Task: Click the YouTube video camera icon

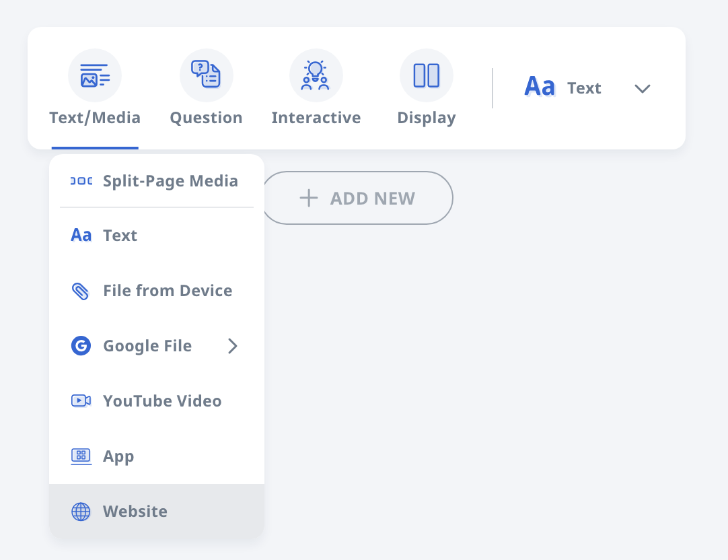Action: (x=81, y=401)
